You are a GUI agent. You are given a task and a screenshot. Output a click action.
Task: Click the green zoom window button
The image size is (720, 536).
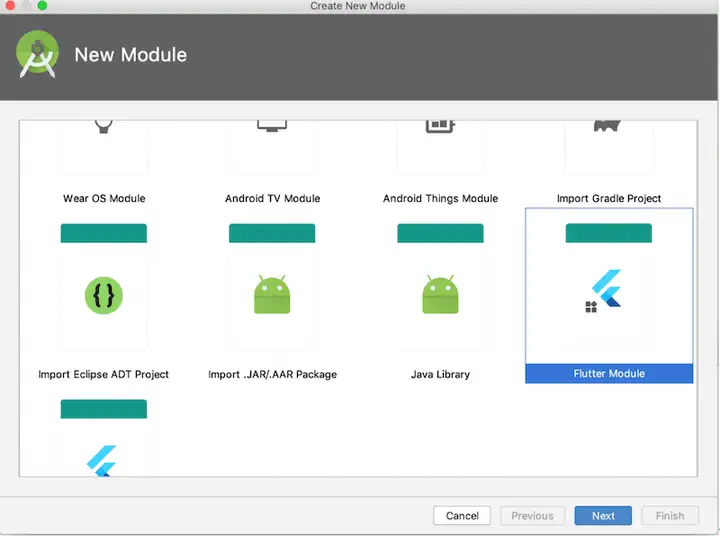(42, 5)
